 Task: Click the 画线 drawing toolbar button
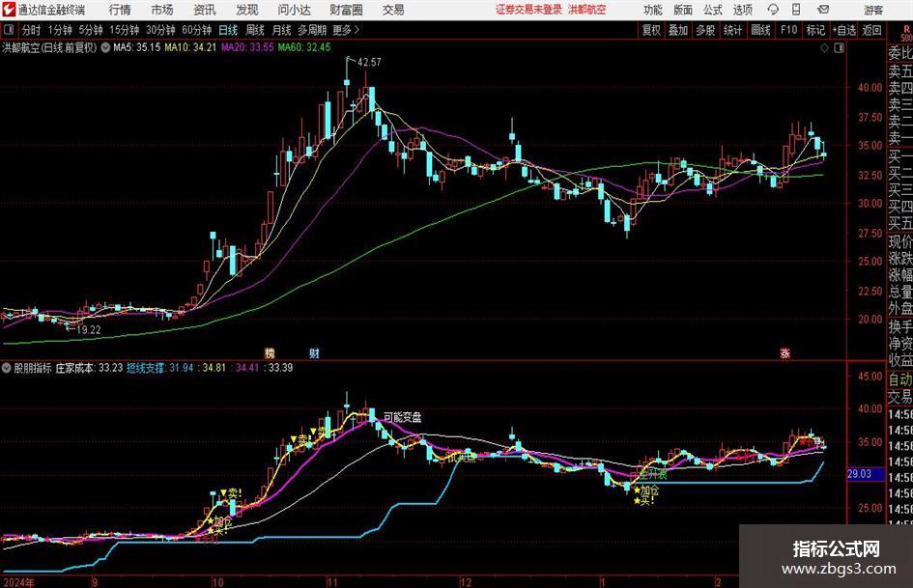(x=761, y=30)
